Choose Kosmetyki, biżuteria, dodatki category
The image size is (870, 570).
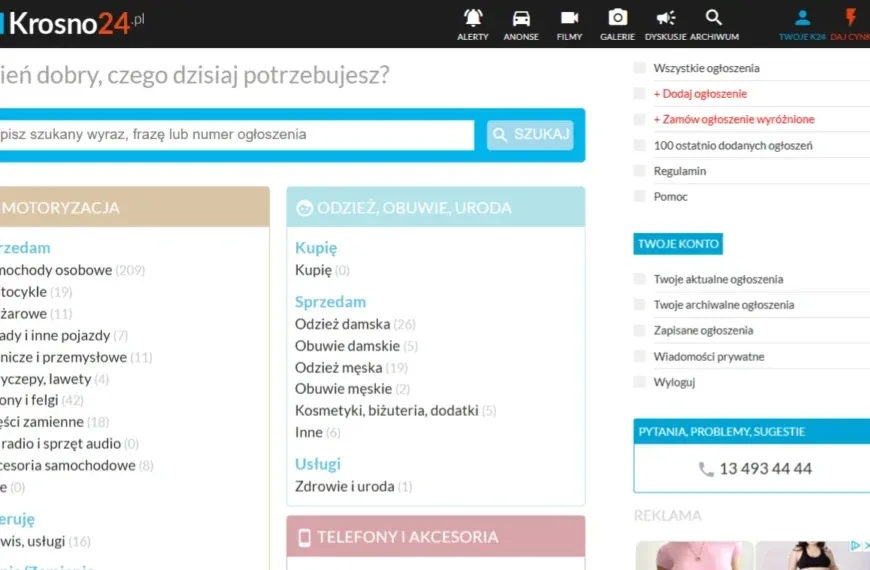tap(386, 410)
